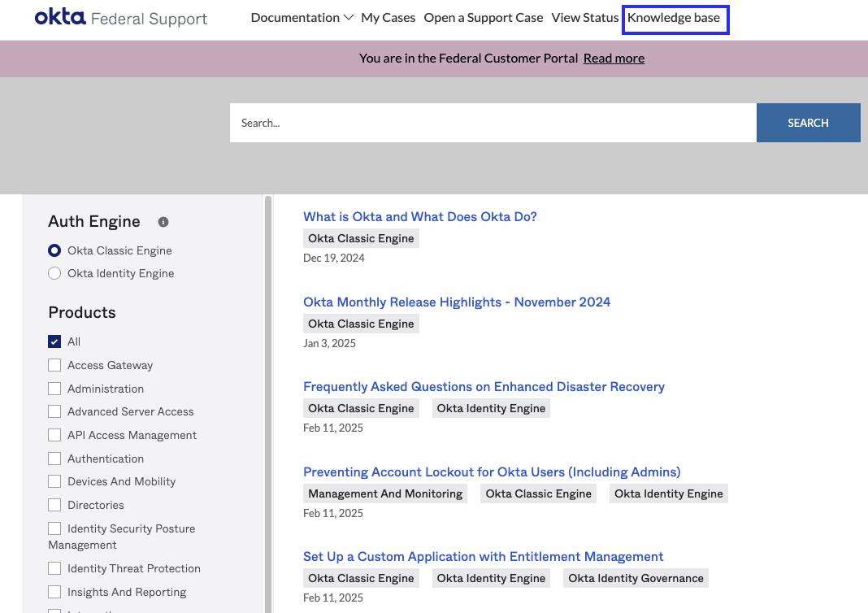Go to Knowledge base
This screenshot has height=613, width=868.
point(675,17)
